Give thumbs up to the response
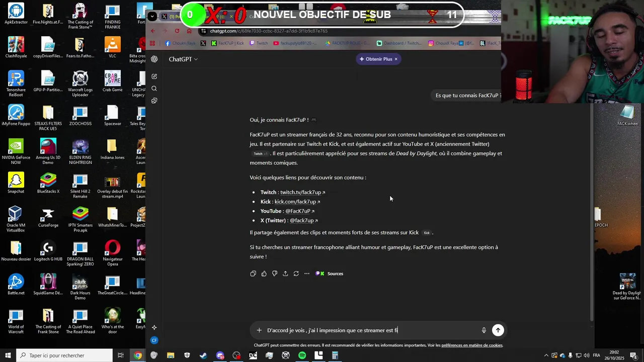The width and height of the screenshot is (644, 362). [x=264, y=274]
